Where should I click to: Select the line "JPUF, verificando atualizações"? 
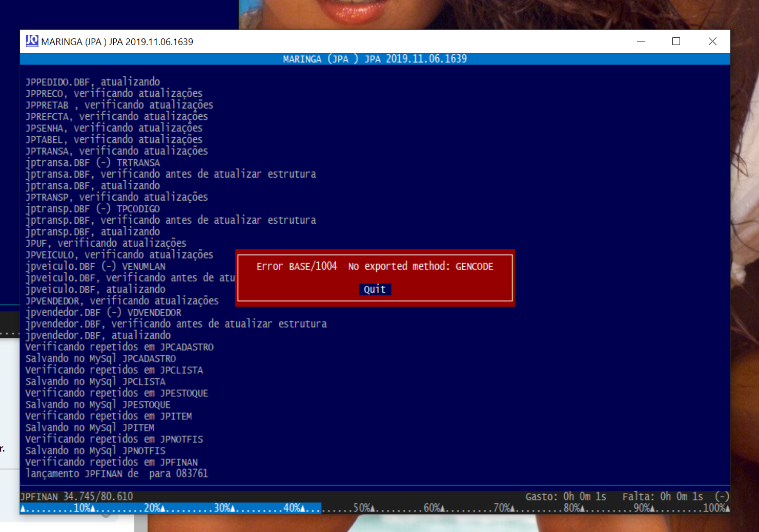click(x=106, y=243)
